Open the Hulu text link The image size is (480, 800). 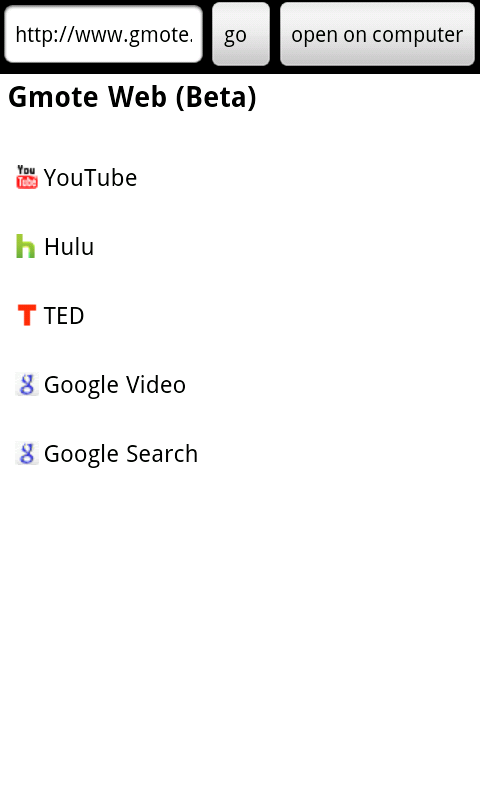(69, 247)
